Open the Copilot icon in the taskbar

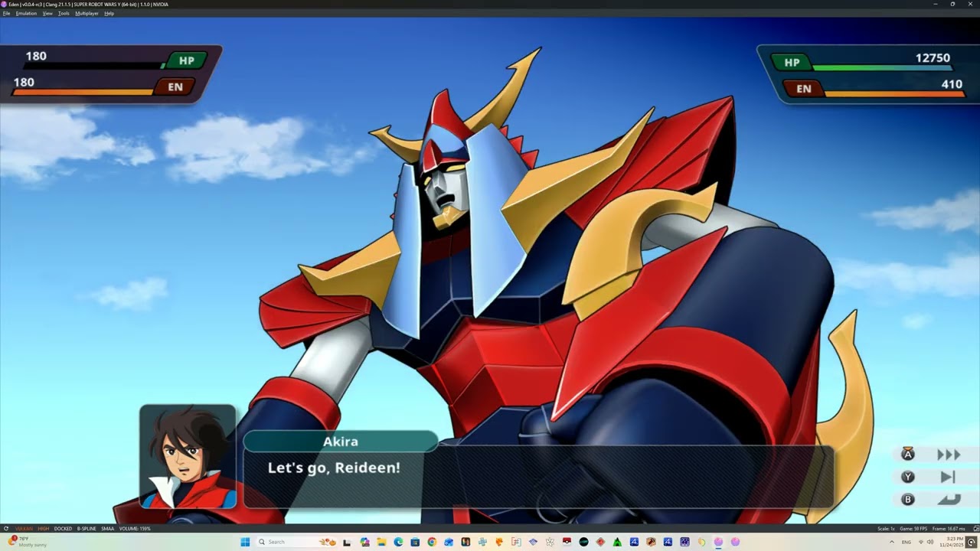[365, 542]
